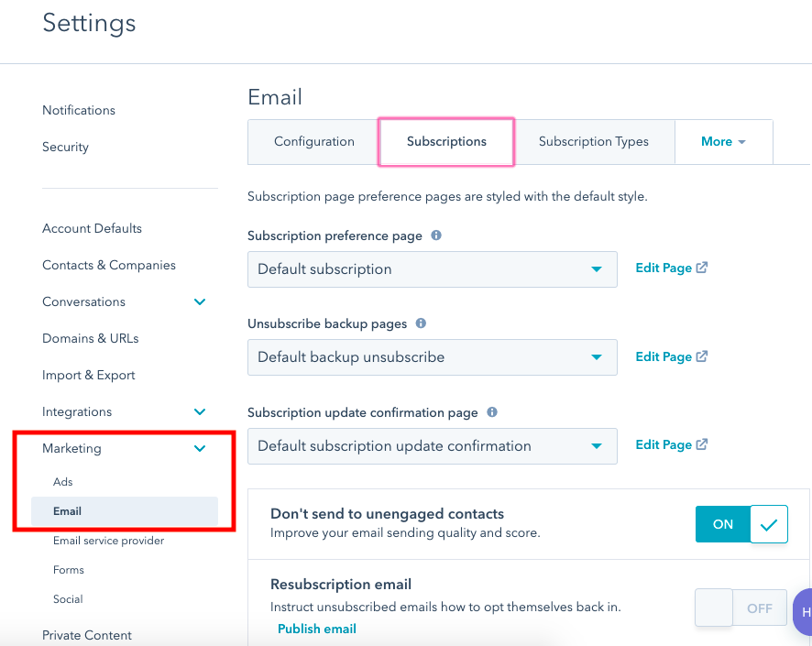Image resolution: width=812 pixels, height=646 pixels.
Task: Click the Publish email link
Action: [x=317, y=629]
